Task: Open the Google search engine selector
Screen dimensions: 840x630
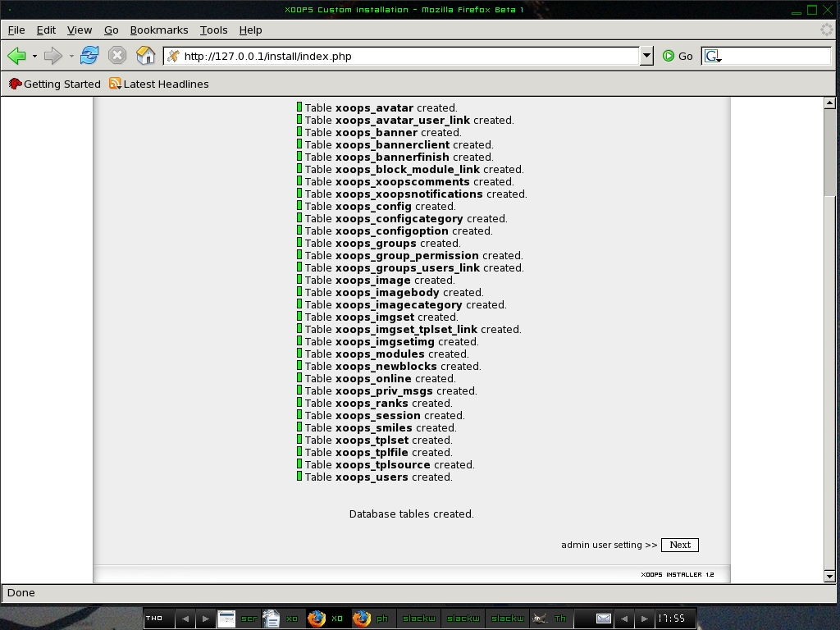Action: click(x=712, y=56)
